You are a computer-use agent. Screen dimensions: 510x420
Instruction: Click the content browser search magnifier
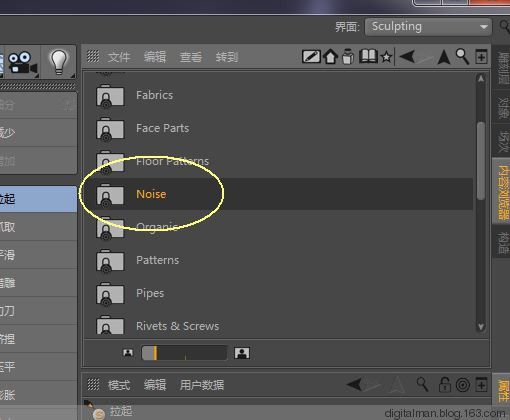click(x=462, y=56)
